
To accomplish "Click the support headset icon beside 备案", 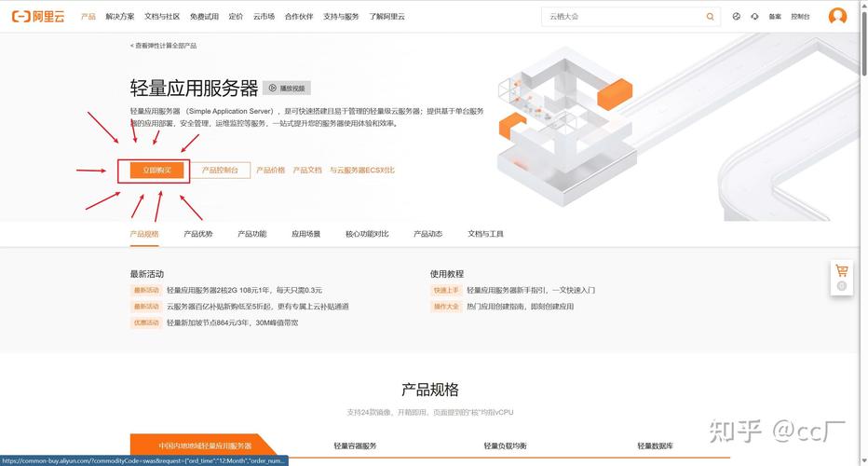I will click(754, 17).
